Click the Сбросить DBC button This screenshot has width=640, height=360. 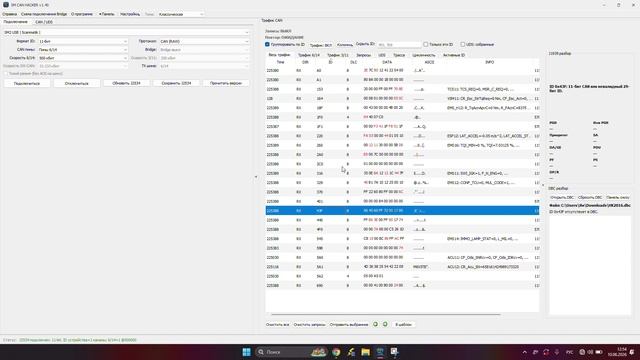tap(590, 198)
